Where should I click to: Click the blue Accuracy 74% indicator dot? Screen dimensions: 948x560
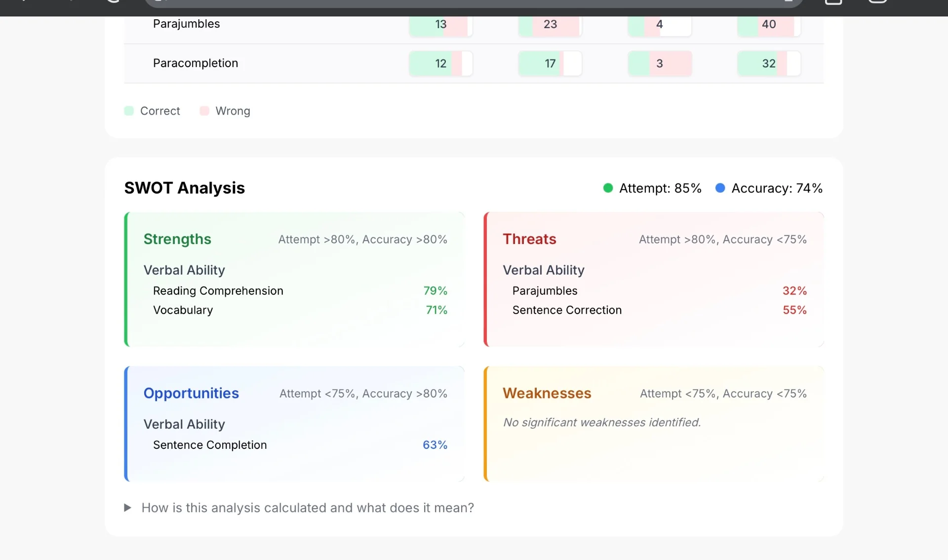point(720,188)
